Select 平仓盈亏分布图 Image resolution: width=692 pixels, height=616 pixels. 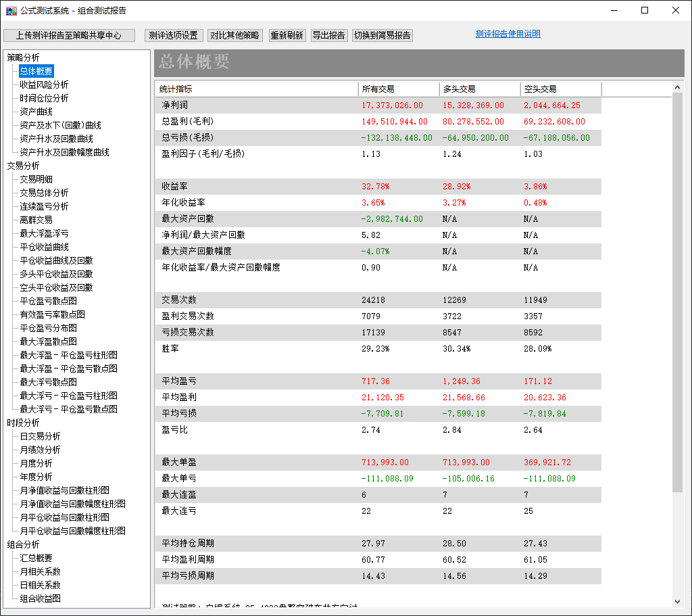[x=49, y=328]
